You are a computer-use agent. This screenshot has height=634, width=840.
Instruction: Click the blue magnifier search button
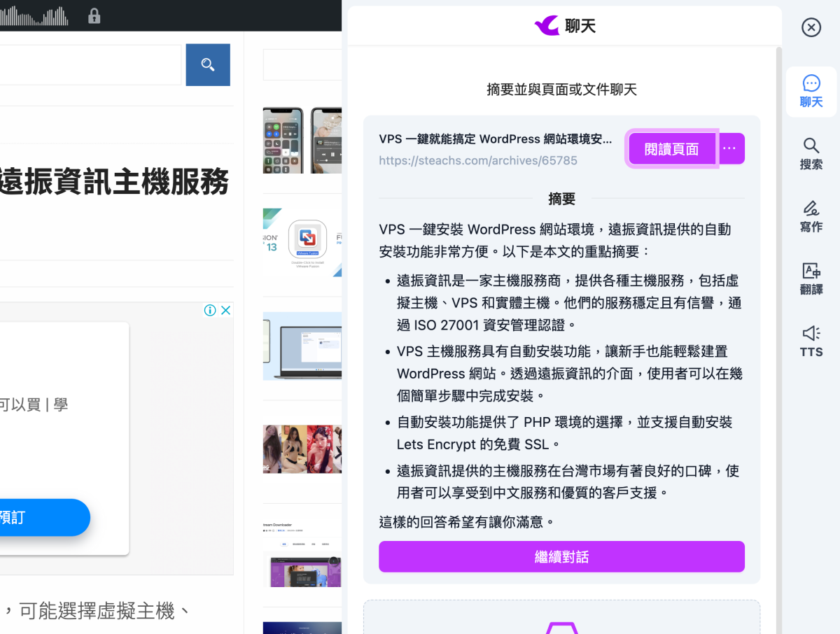click(208, 64)
